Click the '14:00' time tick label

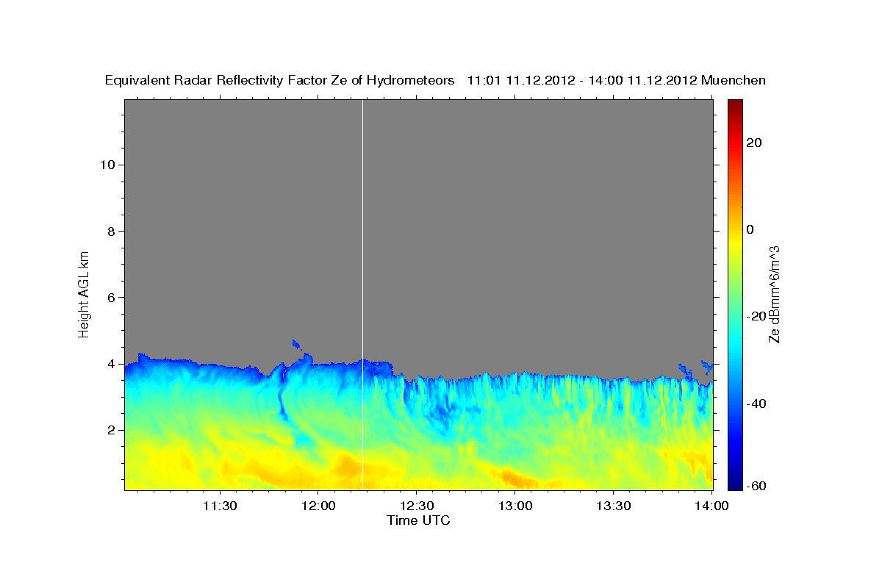point(711,506)
